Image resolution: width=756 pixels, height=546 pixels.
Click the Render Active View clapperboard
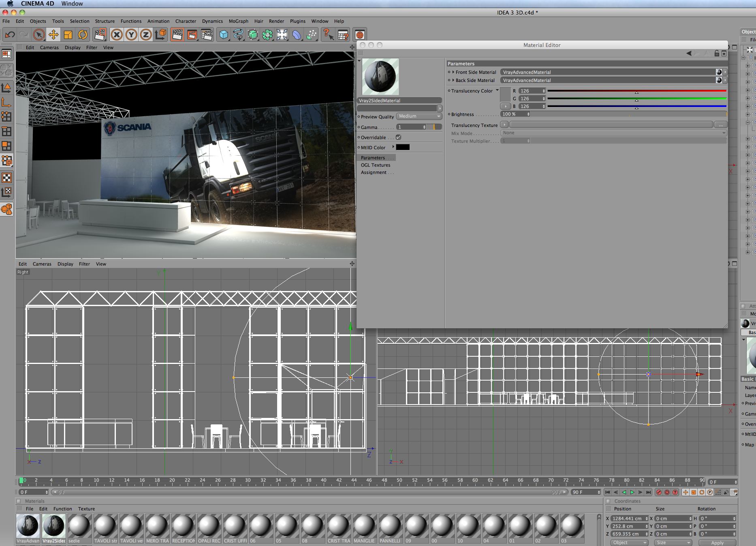point(177,35)
